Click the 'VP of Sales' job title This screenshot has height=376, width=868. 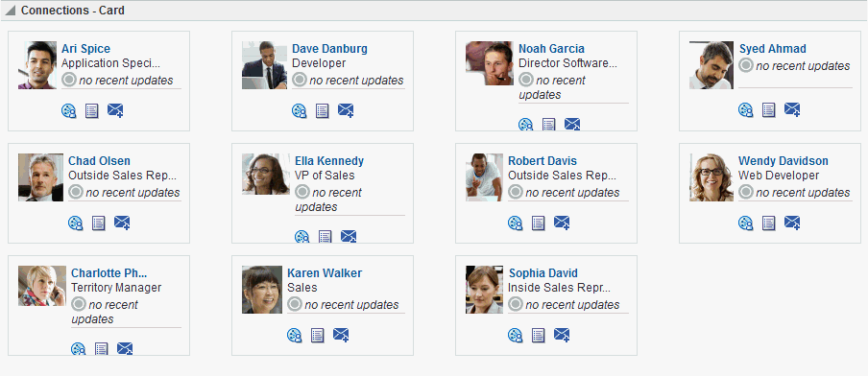pos(325,176)
